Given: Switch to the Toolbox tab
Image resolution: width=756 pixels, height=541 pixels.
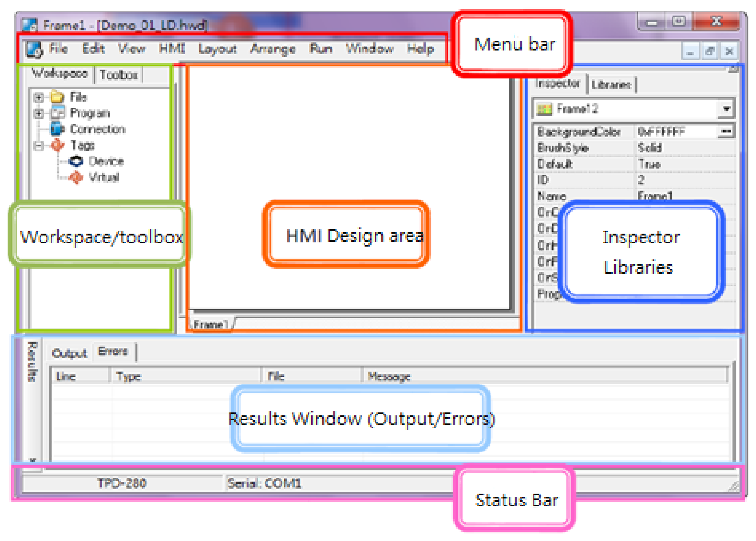Looking at the screenshot, I should pyautogui.click(x=119, y=75).
